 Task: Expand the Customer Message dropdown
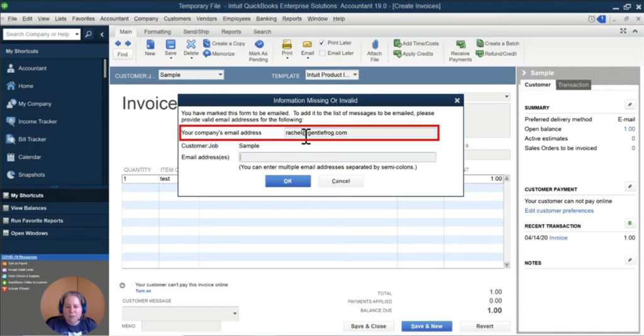click(235, 313)
